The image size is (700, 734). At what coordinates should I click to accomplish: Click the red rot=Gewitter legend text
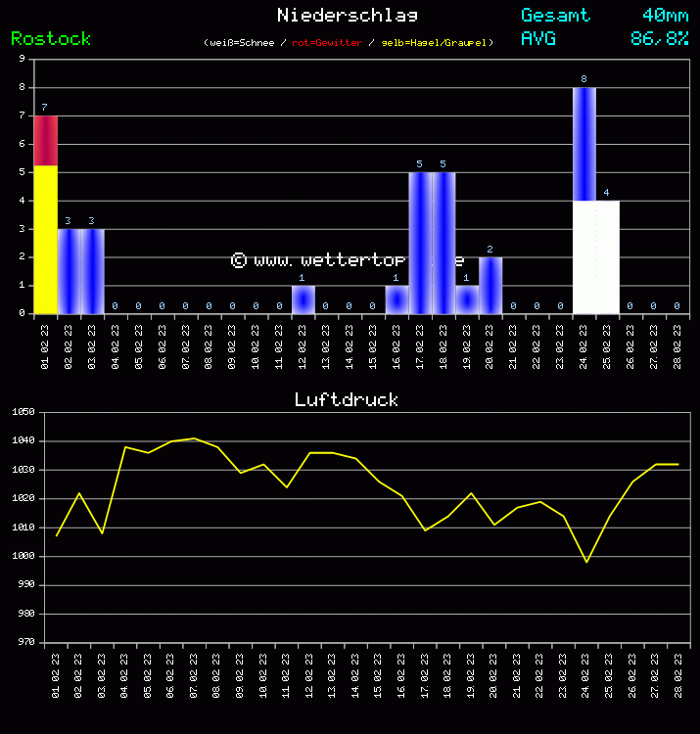coord(327,43)
